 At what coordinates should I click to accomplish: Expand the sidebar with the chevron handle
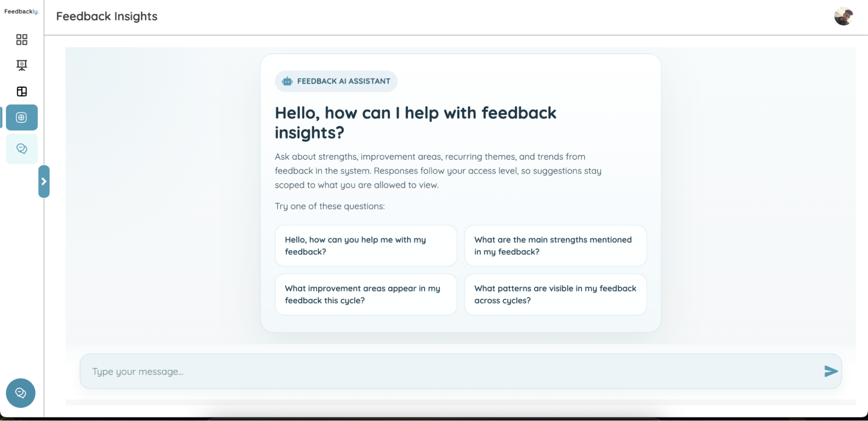(x=44, y=181)
